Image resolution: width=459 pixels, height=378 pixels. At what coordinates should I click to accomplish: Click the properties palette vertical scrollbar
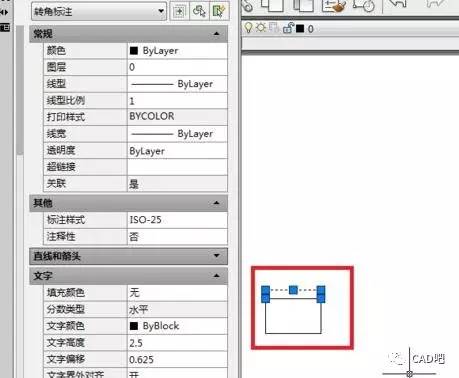point(20,90)
